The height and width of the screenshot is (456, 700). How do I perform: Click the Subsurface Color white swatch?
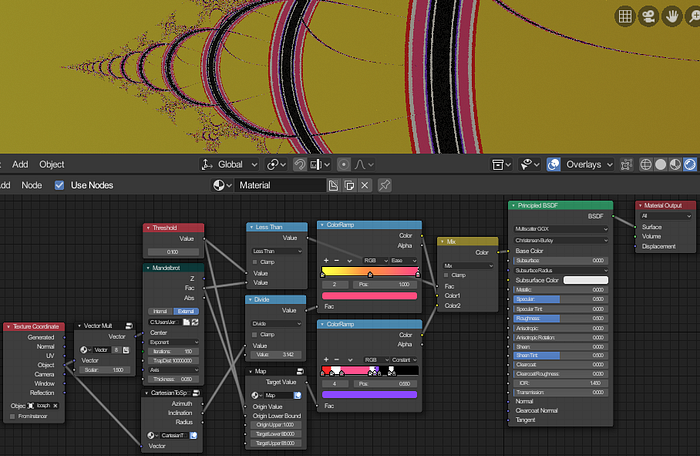pos(586,280)
